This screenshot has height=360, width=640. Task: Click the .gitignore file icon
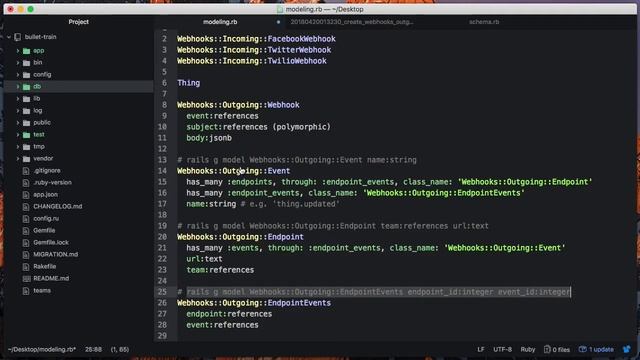(x=26, y=171)
